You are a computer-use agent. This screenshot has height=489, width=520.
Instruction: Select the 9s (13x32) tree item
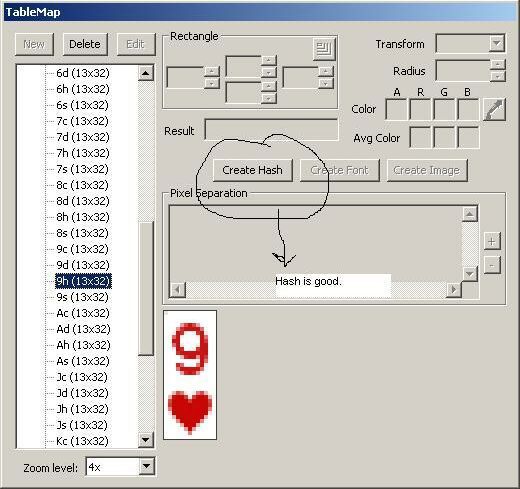tap(82, 297)
